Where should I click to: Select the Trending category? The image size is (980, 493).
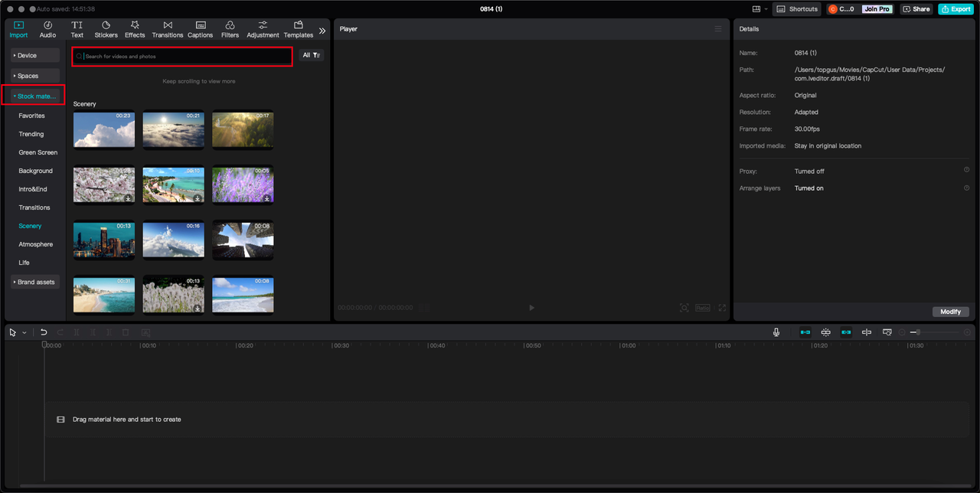31,134
